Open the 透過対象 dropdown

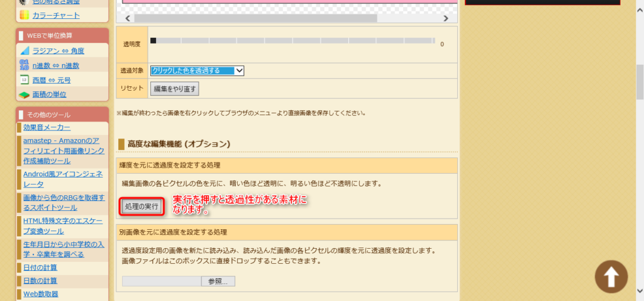tap(197, 71)
